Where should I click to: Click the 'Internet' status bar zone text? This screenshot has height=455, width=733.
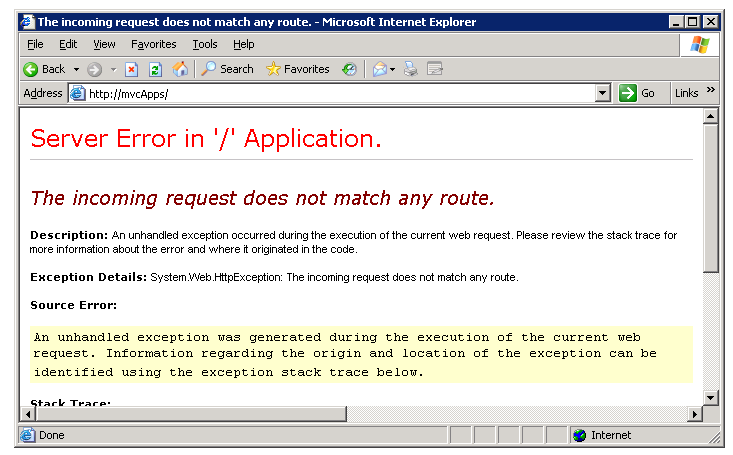tap(611, 435)
